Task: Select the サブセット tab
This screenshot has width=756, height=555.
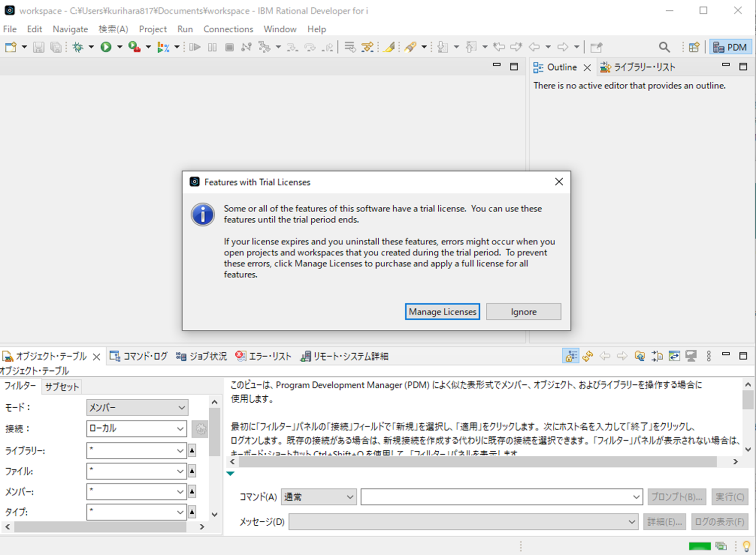Action: (61, 387)
